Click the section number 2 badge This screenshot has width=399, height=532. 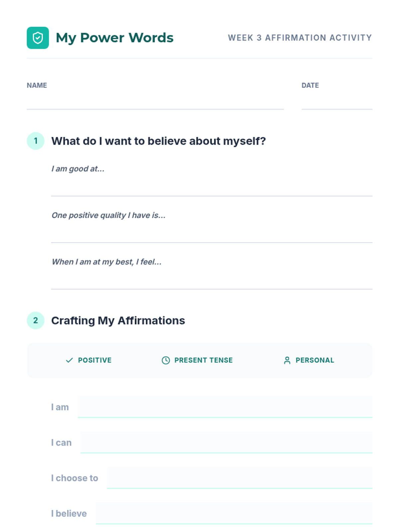(x=36, y=321)
